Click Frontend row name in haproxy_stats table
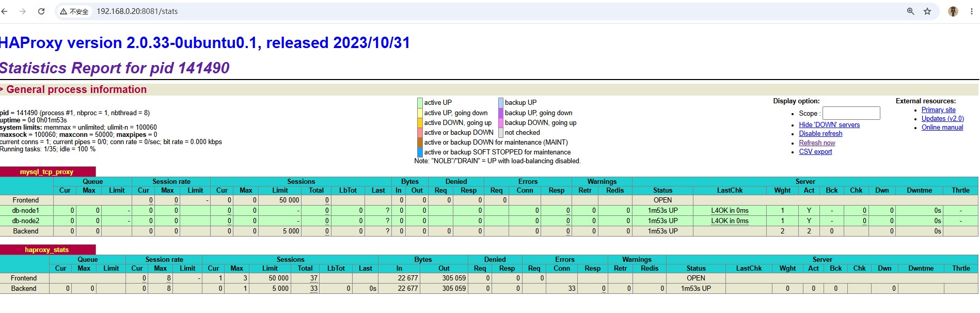Screen dimensions: 980x313 point(24,278)
